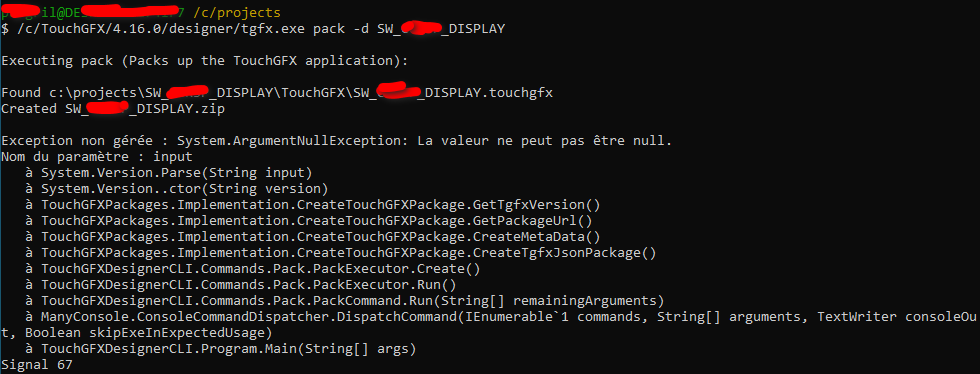Click the /c/projects path in the prompt
Viewport: 980px width, 374px height.
pos(238,13)
